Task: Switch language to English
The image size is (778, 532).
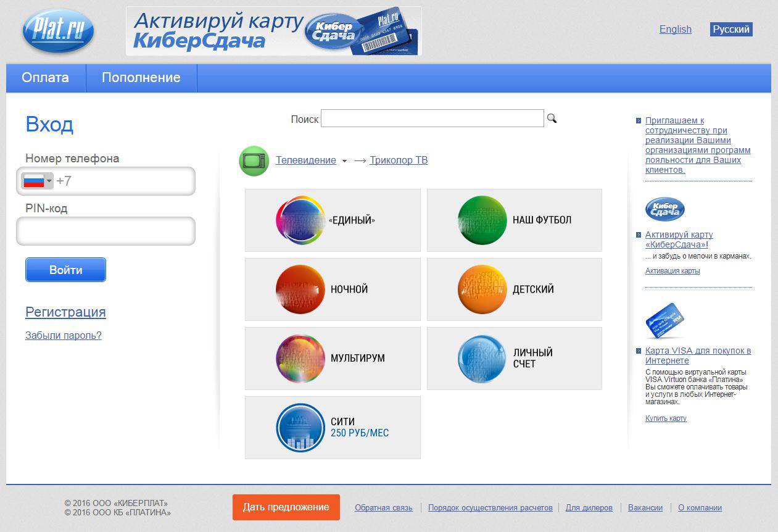Action: 676,29
